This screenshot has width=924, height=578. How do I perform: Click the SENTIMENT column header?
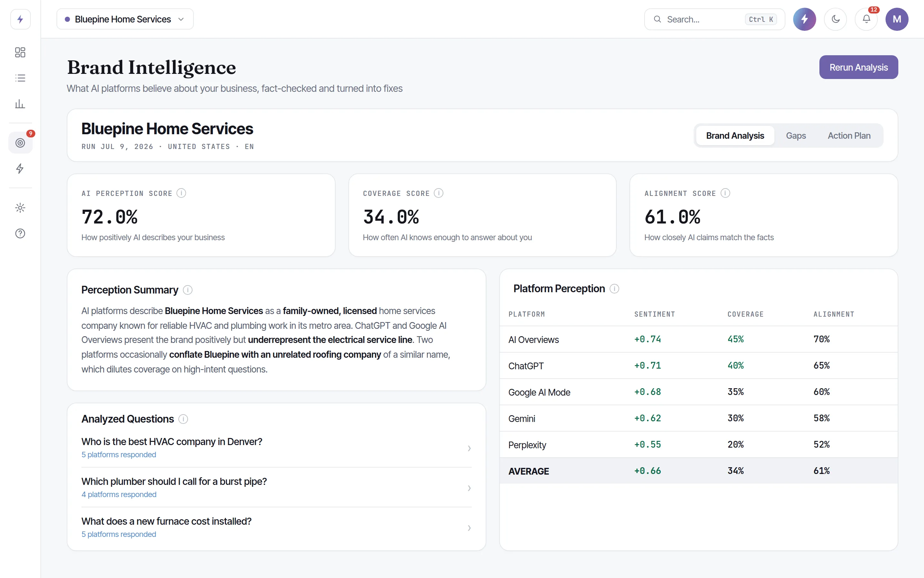(x=654, y=314)
